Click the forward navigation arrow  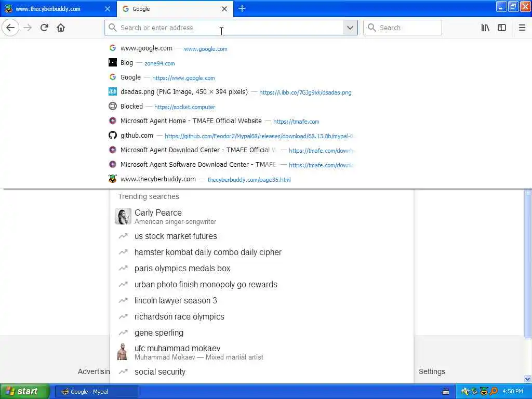28,28
